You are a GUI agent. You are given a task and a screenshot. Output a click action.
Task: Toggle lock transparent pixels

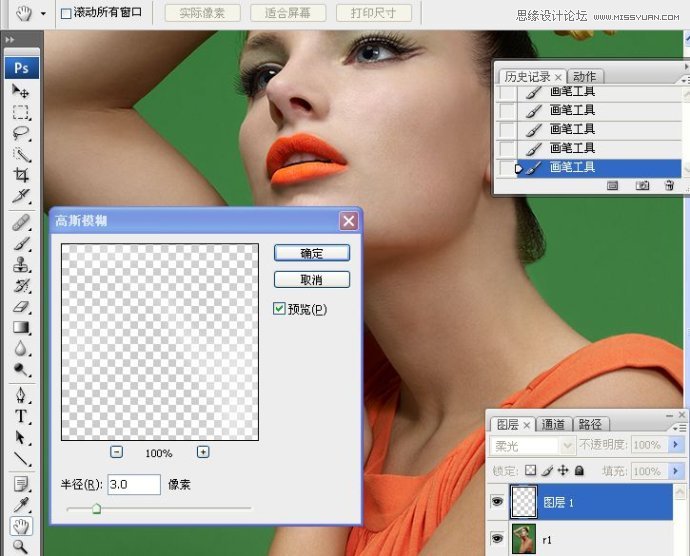[x=531, y=470]
